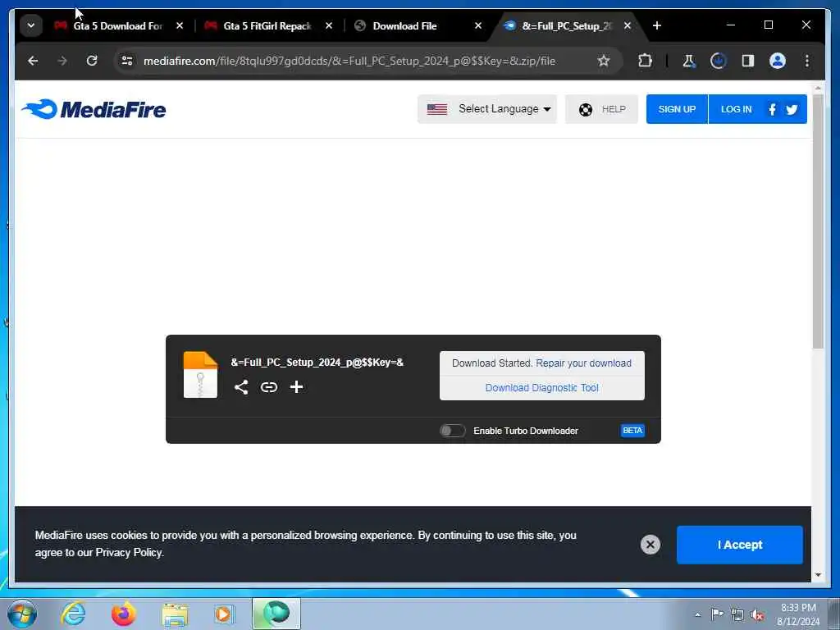Click the page vertical scrollbar thumb

pos(818,221)
